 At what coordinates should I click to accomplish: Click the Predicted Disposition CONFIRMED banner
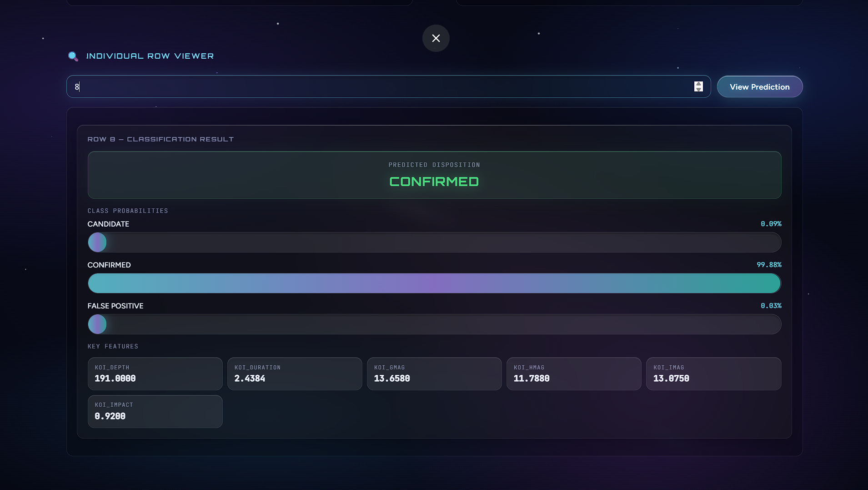[x=434, y=175]
